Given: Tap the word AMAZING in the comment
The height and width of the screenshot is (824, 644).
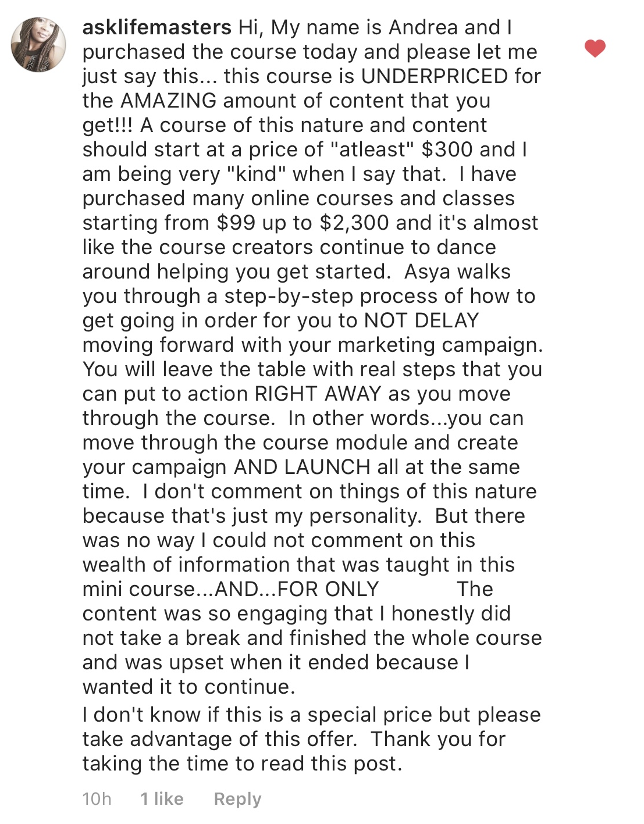Looking at the screenshot, I should pos(168,101).
